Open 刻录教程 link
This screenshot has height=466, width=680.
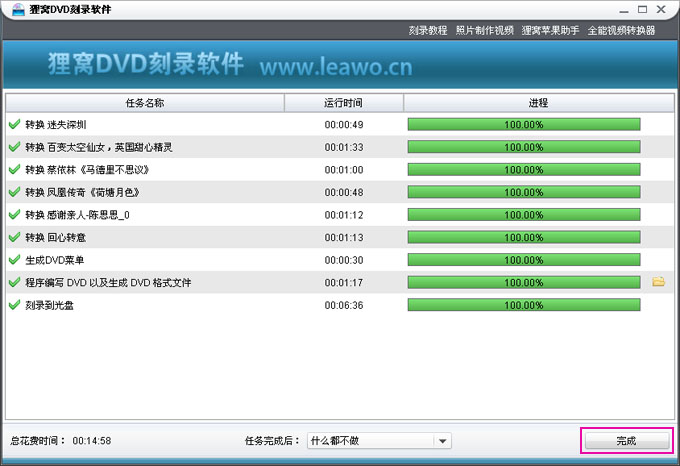[x=428, y=30]
